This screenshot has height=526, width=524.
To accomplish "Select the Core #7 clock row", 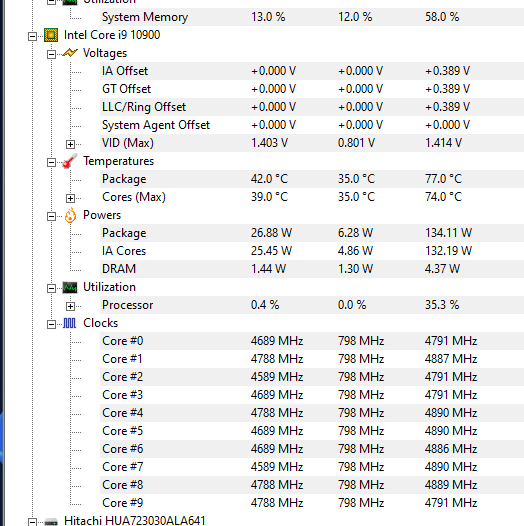I will tap(312, 467).
